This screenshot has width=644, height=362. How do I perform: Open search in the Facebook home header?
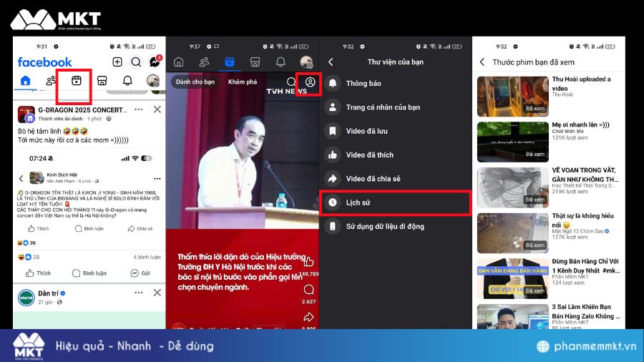tap(136, 62)
